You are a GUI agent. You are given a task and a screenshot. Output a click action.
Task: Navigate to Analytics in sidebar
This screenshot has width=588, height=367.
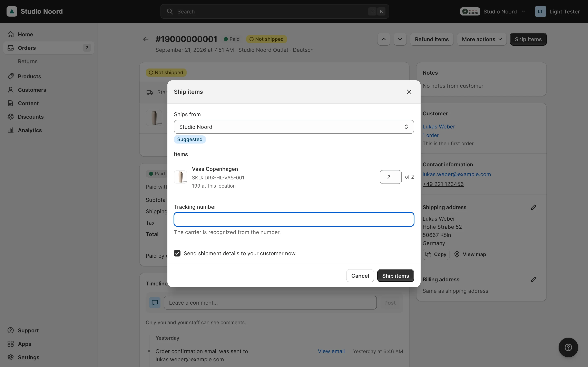tap(30, 130)
